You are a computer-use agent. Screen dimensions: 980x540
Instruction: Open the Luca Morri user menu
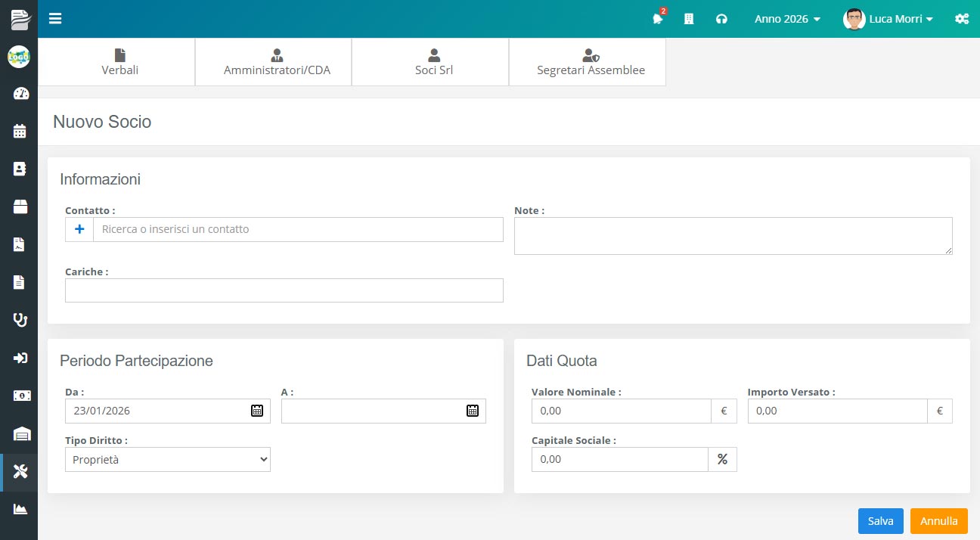(889, 19)
